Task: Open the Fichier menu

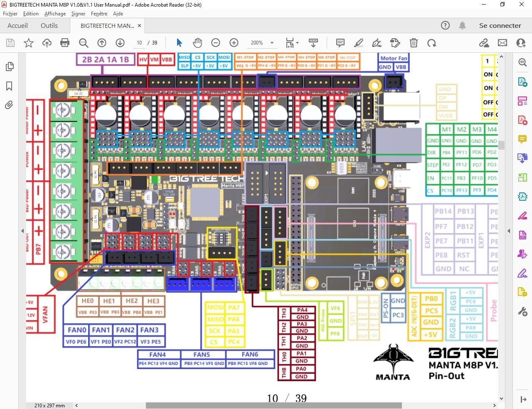Action: (x=10, y=14)
